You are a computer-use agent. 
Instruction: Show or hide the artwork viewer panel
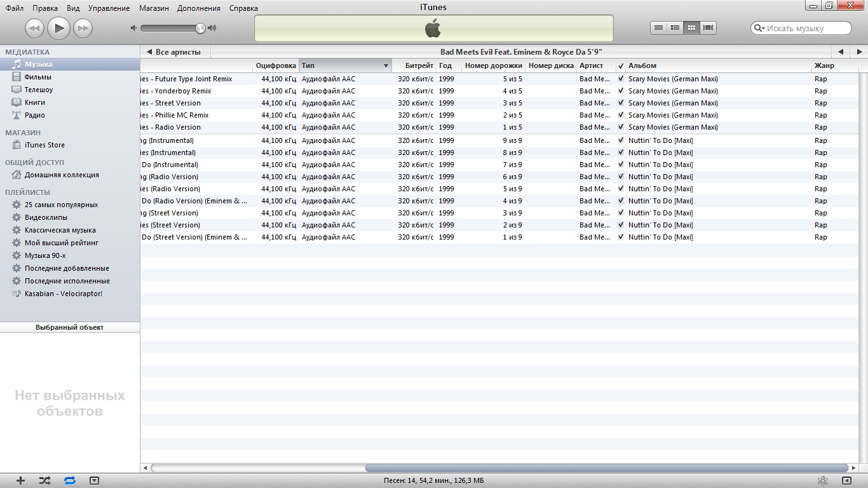pos(95,481)
